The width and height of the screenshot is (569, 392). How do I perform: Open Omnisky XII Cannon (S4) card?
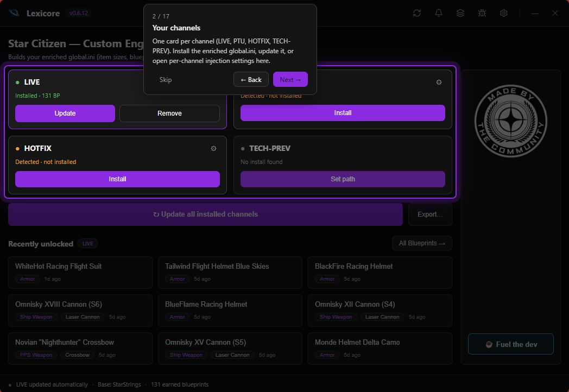[380, 311]
